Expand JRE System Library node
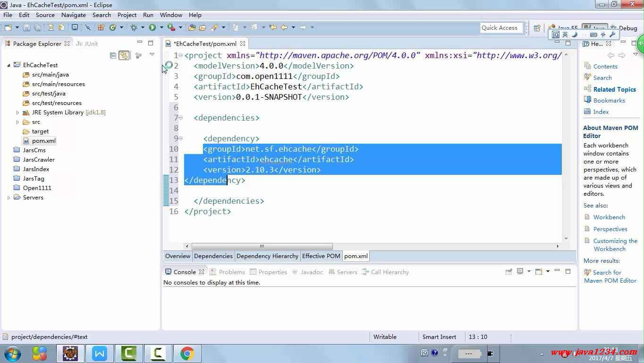The image size is (644, 363). coord(17,112)
